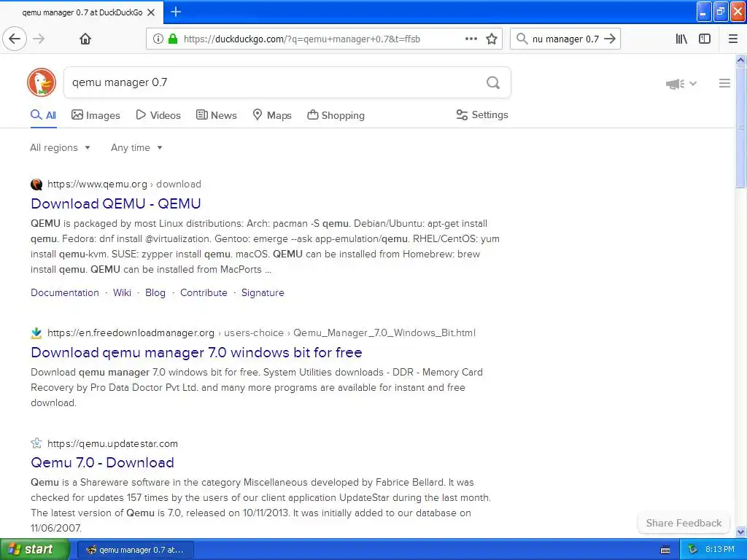Expand the Any time filter dropdown

point(136,147)
